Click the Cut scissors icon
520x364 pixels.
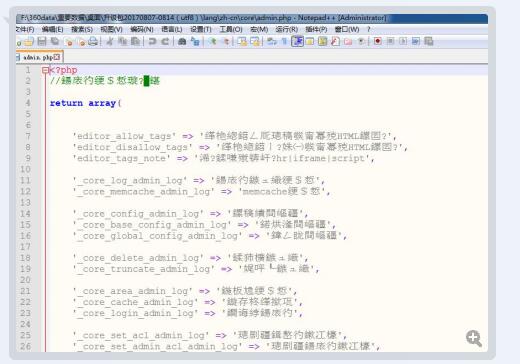[110, 41]
